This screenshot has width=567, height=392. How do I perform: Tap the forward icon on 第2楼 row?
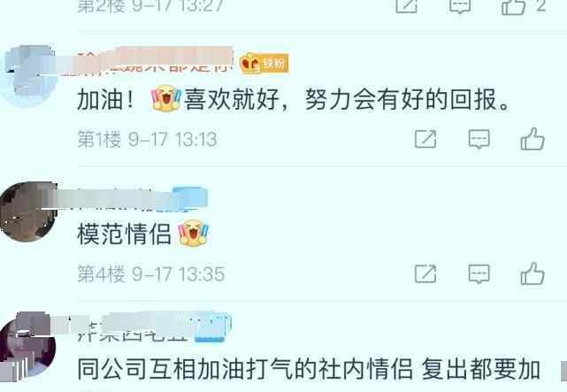[406, 6]
